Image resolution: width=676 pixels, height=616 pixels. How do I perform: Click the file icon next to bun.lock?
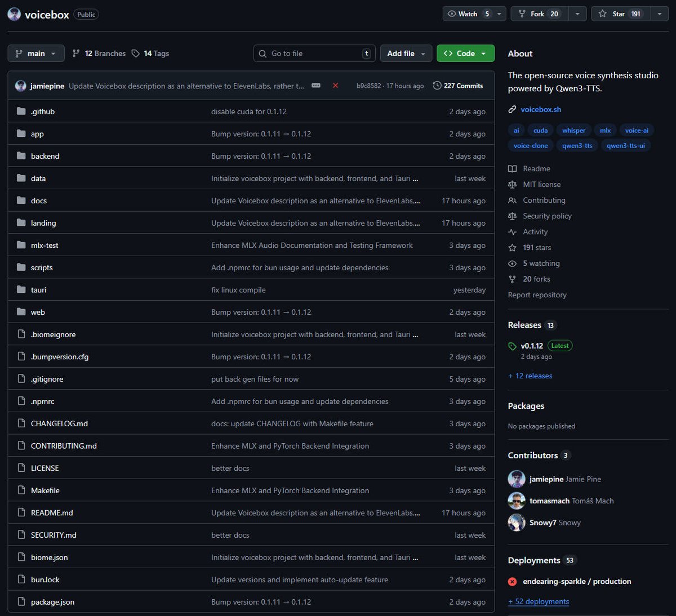(21, 579)
